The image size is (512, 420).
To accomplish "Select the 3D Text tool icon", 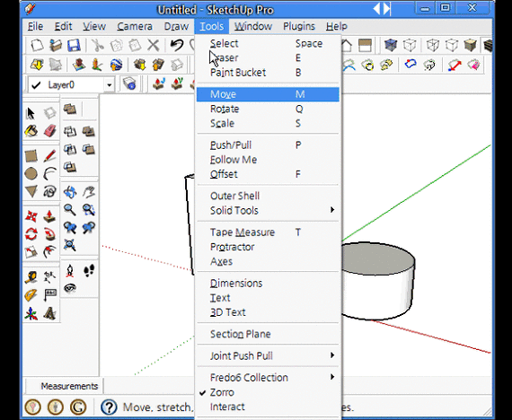I will 50,313.
